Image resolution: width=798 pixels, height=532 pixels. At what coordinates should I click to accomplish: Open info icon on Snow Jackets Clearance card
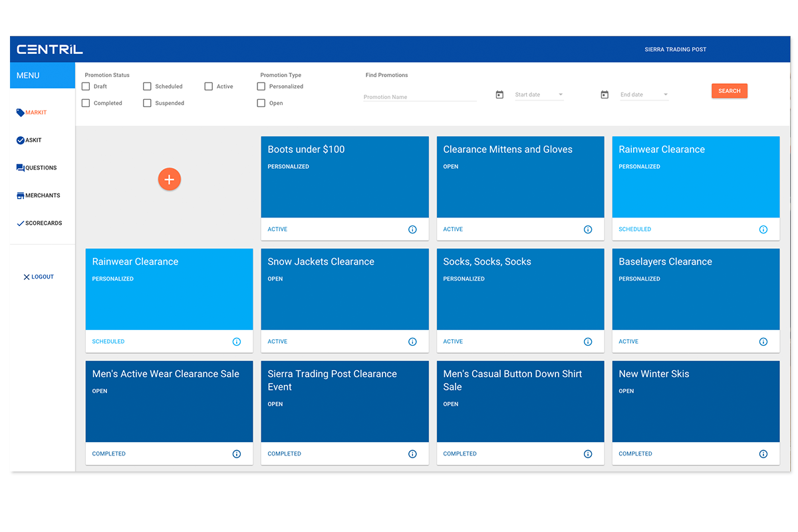(x=412, y=342)
